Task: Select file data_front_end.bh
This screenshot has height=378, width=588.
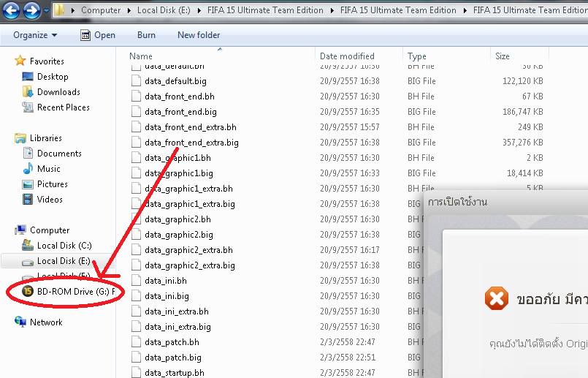Action: [180, 97]
